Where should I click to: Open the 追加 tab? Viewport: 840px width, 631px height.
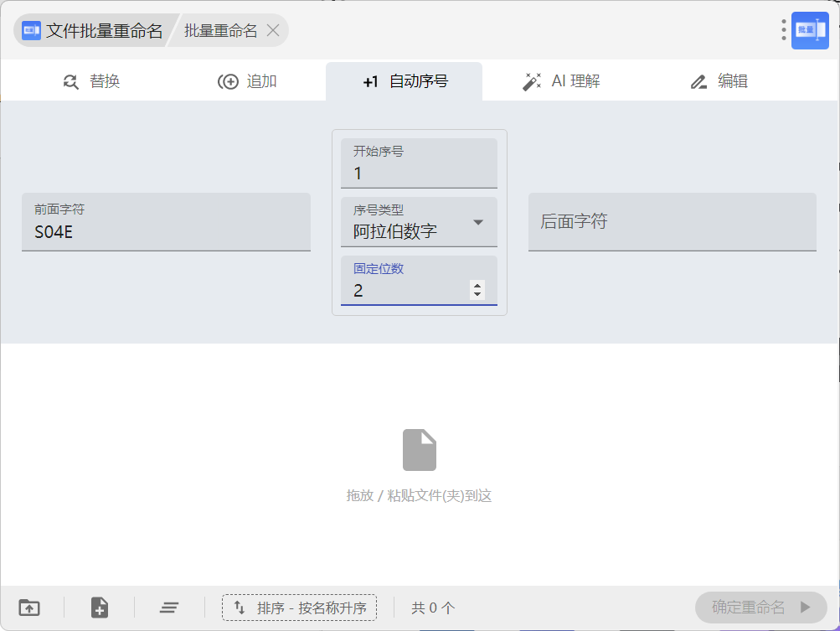pos(248,80)
